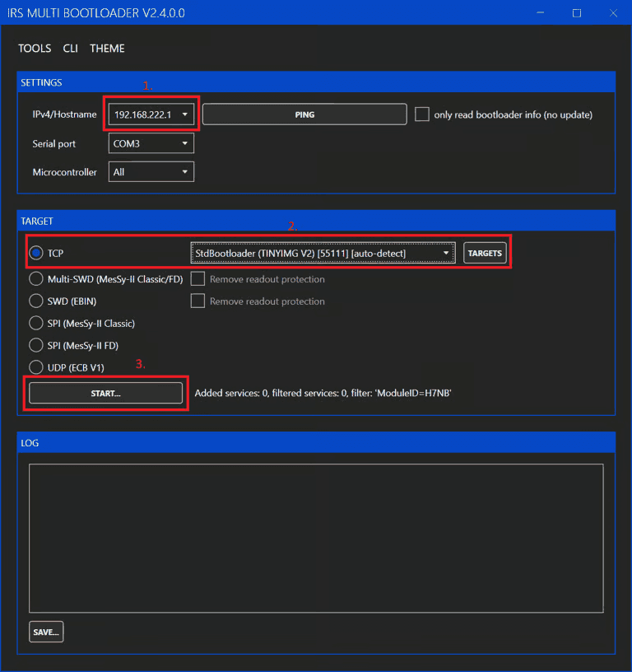632x672 pixels.
Task: Maximize the IRS Multi Bootloader window
Action: (577, 13)
